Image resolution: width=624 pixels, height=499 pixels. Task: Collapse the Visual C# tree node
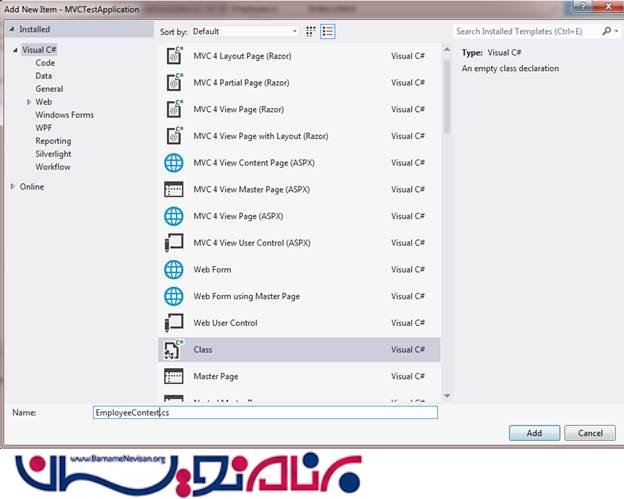pos(15,50)
